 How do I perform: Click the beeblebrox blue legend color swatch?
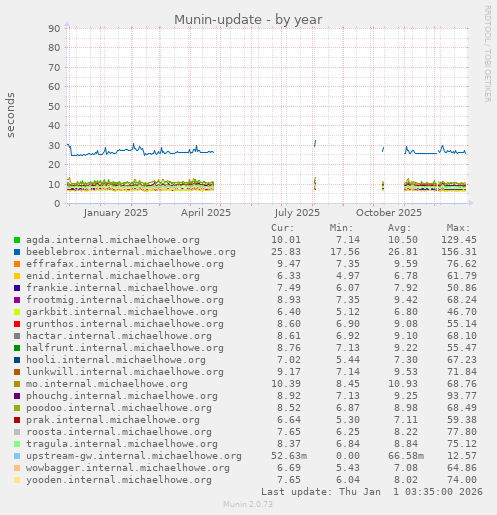[17, 252]
